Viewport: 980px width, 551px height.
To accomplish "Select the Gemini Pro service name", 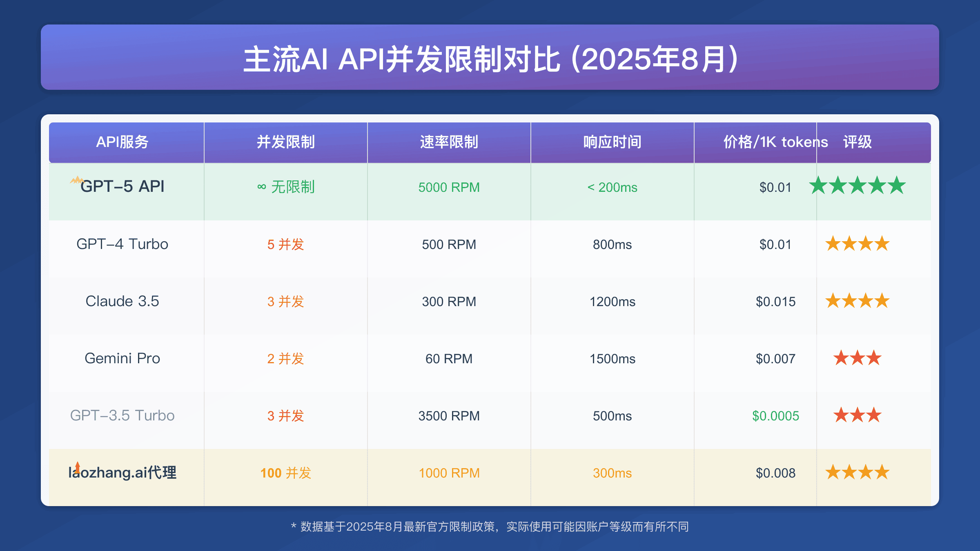I will [122, 358].
